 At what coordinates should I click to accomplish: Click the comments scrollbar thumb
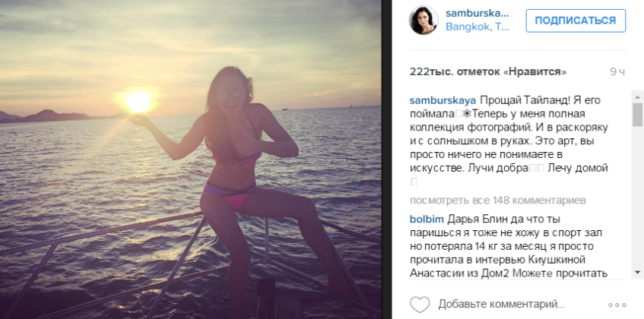[637, 115]
